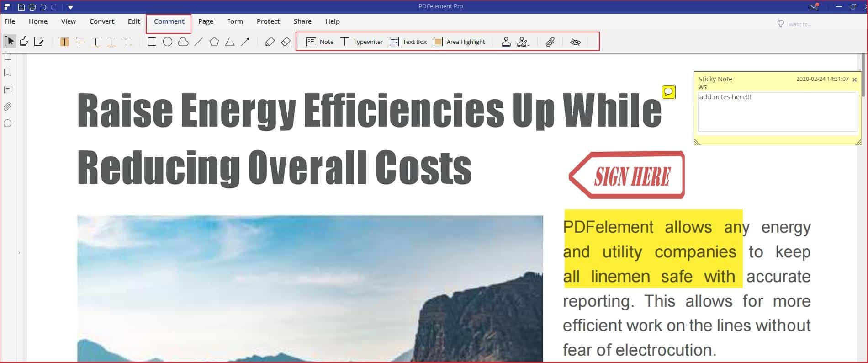Click the heading 'Reducing Overall Costs'
Viewport: 868px width, 363px height.
pos(275,168)
